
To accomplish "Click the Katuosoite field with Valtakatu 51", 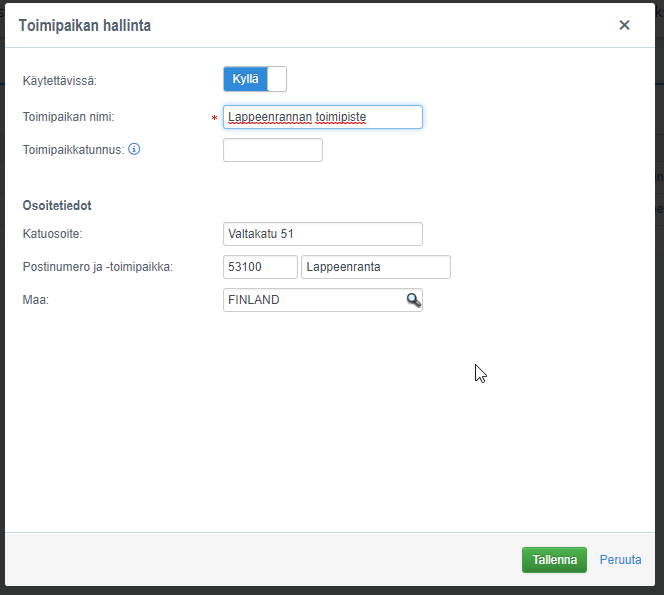I will [322, 234].
